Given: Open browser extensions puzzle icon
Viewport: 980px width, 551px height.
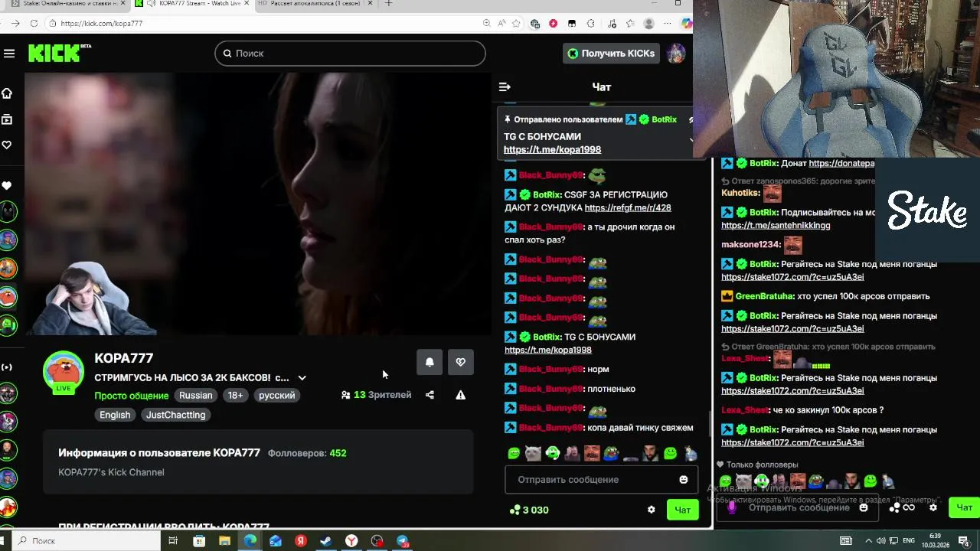Looking at the screenshot, I should coord(590,24).
